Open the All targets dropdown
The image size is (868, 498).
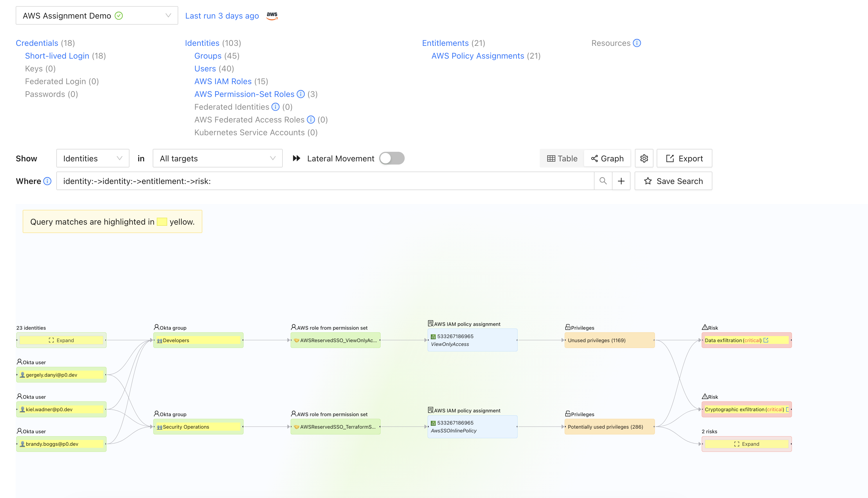click(x=218, y=158)
